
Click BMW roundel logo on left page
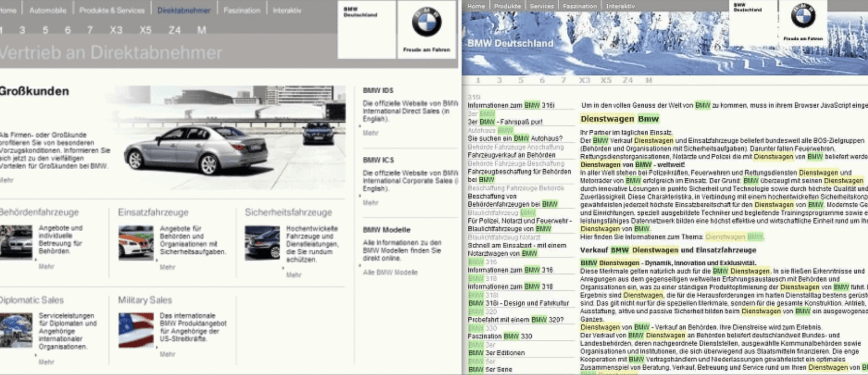click(426, 21)
